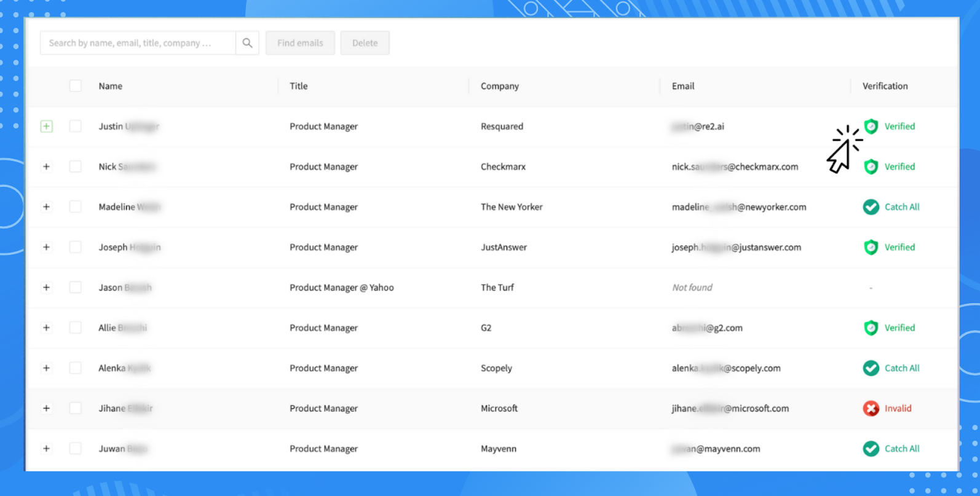Viewport: 980px width, 496px height.
Task: Check the box for Juwan's row
Action: (75, 449)
